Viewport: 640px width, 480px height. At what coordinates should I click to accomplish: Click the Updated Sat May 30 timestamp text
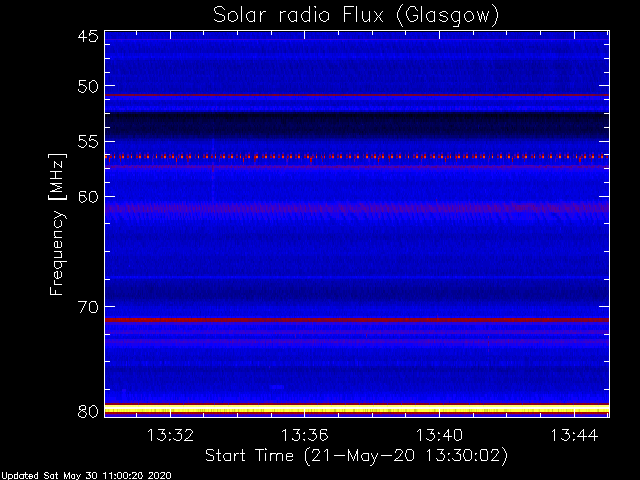coord(86,476)
